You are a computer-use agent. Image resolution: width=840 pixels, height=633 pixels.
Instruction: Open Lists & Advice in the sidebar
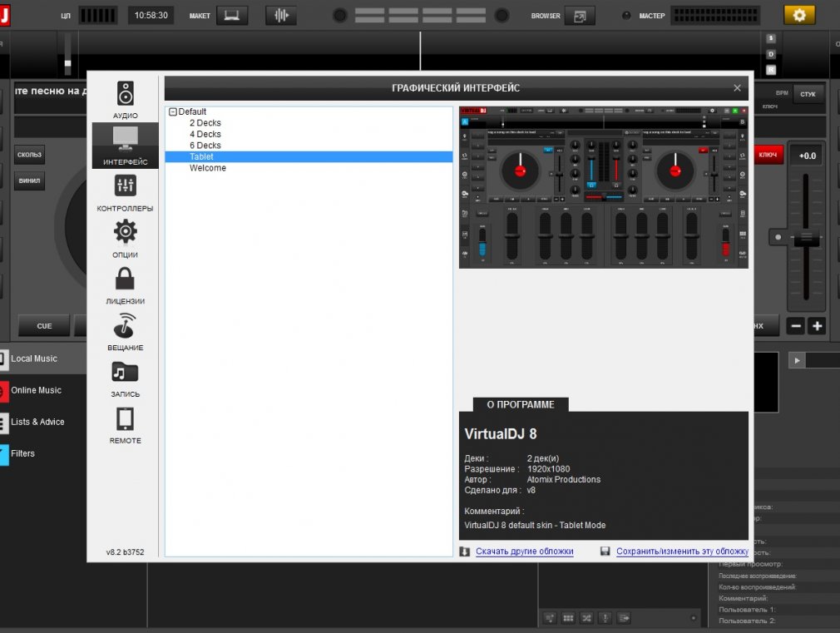pyautogui.click(x=37, y=422)
